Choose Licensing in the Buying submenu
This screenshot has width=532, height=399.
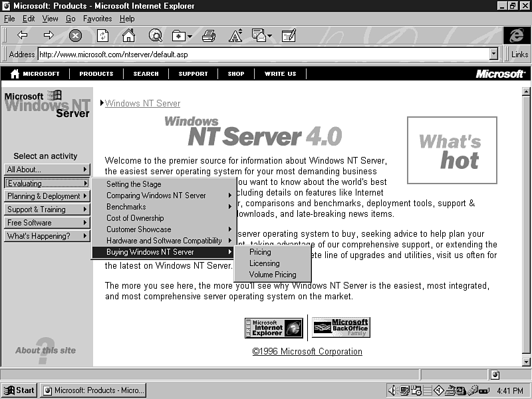[264, 263]
